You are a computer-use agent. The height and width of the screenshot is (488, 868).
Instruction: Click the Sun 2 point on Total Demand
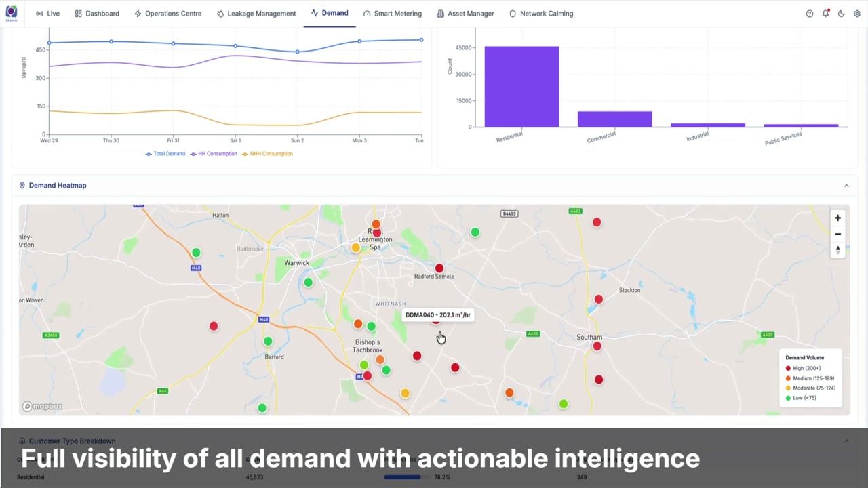(297, 52)
